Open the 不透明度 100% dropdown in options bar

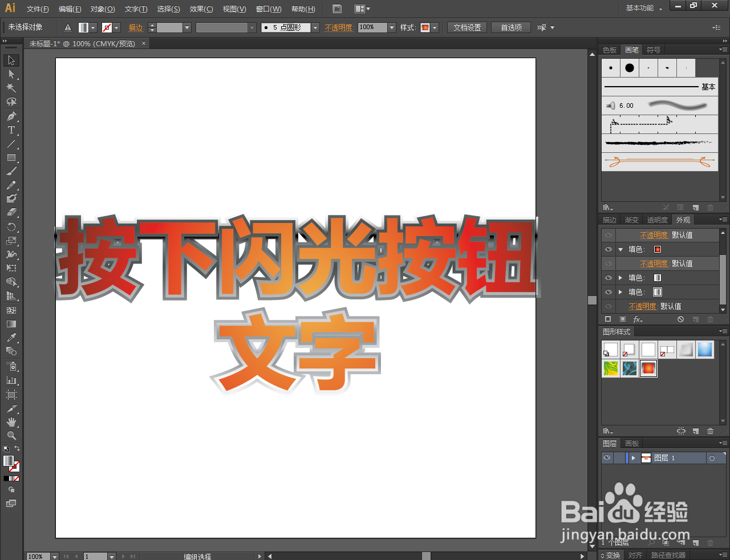[392, 27]
